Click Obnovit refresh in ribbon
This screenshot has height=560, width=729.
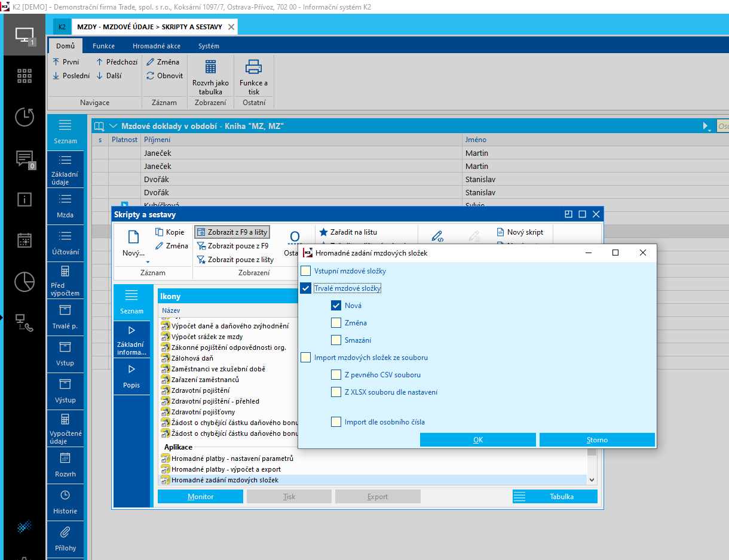165,76
